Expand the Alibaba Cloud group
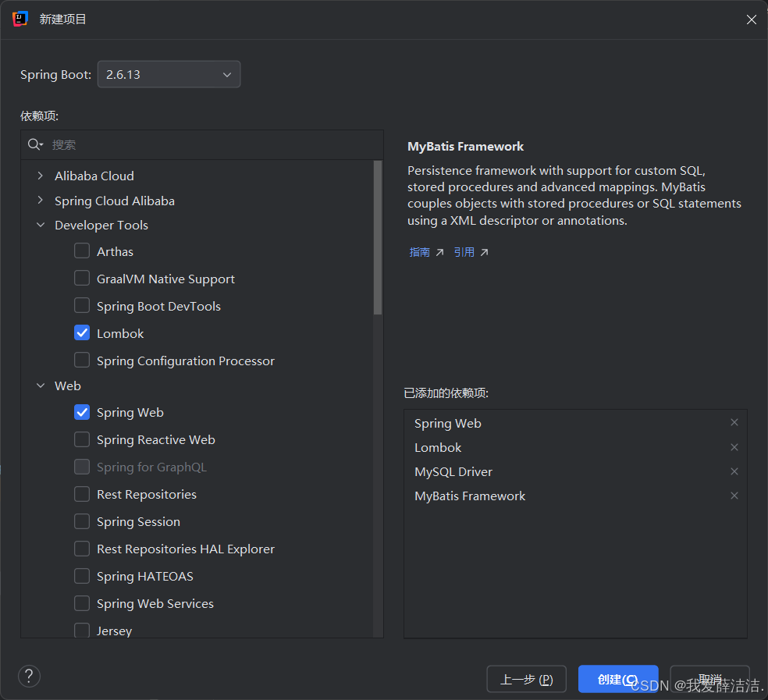 (41, 176)
